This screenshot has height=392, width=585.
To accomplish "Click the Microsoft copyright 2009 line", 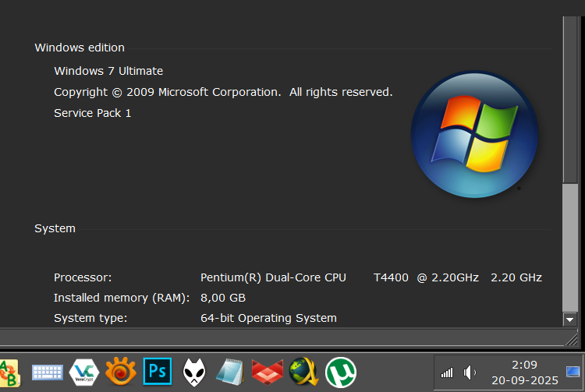I will (x=223, y=92).
